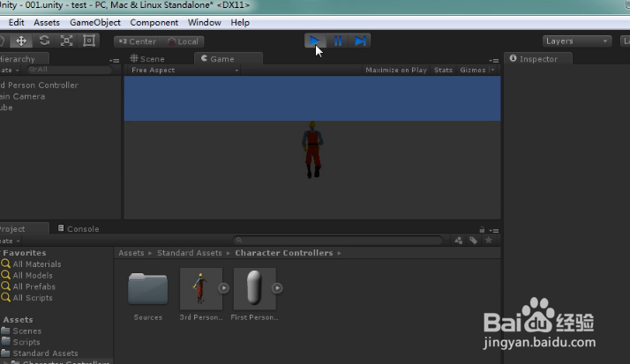Image resolution: width=630 pixels, height=364 pixels.
Task: Open the Assets menu
Action: 47,22
